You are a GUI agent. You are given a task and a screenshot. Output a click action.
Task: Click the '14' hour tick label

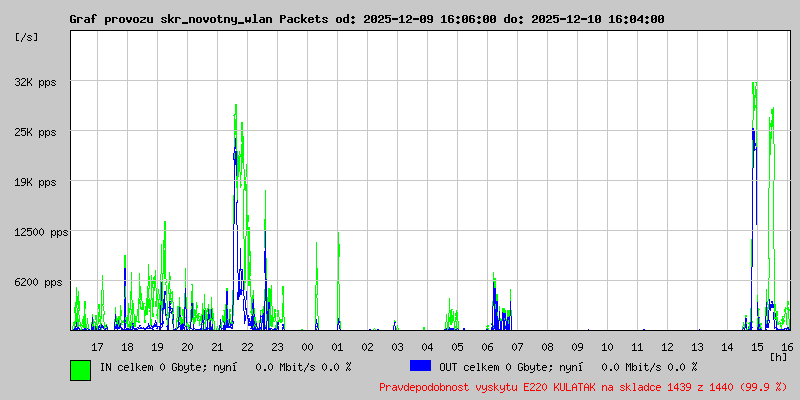pyautogui.click(x=727, y=347)
